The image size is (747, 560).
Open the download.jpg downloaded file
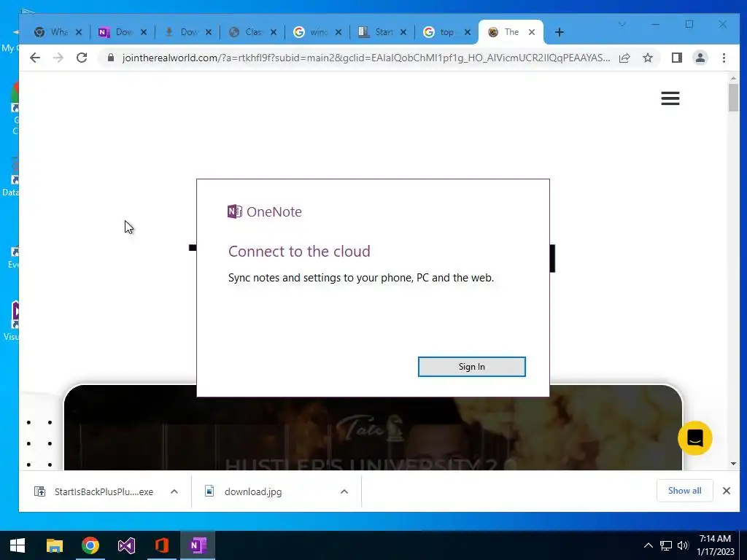252,491
